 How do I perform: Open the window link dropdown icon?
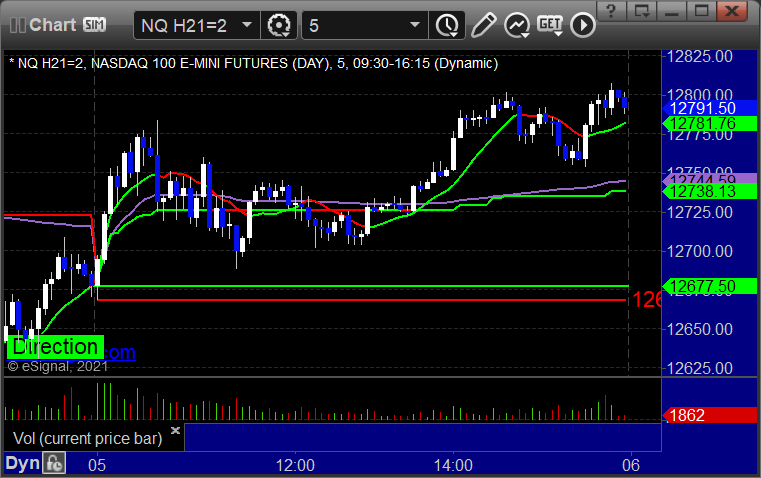[x=641, y=10]
